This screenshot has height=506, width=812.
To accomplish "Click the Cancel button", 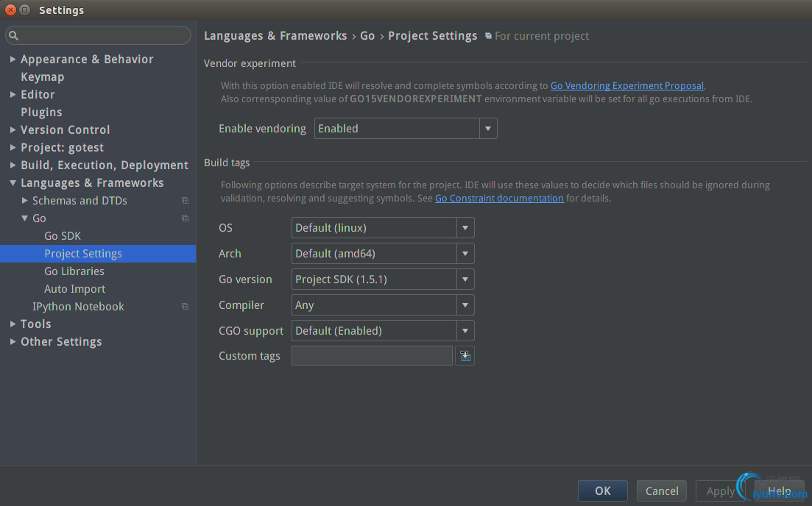I will coord(662,491).
